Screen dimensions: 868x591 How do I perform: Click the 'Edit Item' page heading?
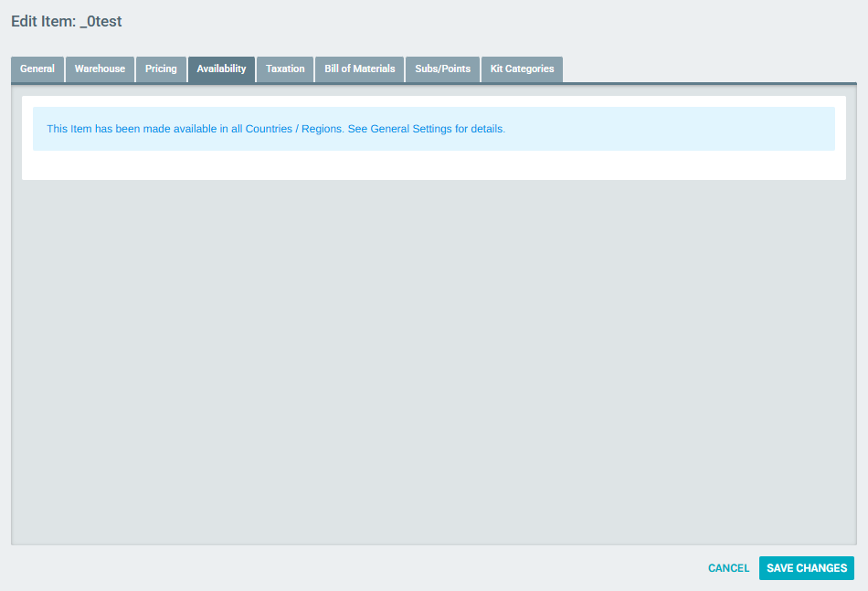click(42, 22)
